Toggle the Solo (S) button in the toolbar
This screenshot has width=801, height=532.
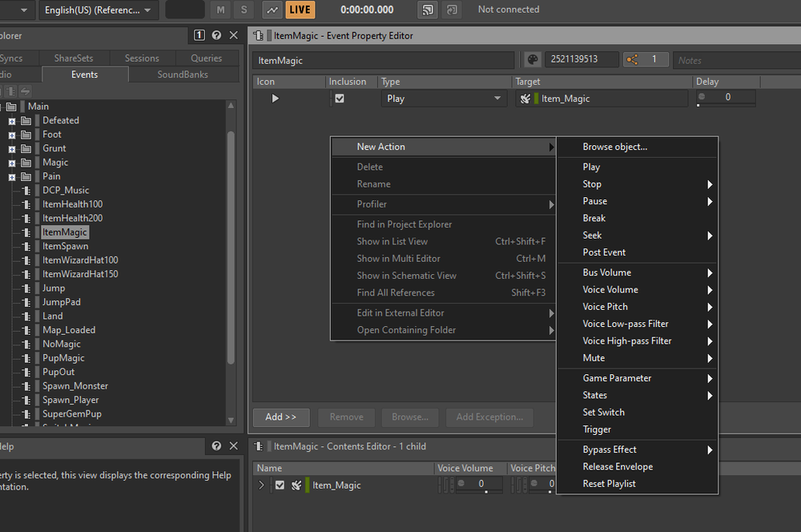point(244,9)
